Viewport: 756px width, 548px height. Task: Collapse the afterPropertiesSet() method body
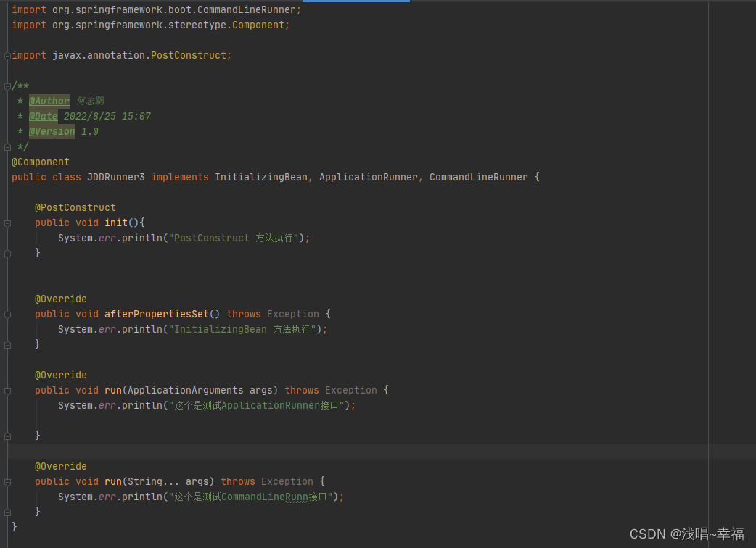click(x=6, y=314)
